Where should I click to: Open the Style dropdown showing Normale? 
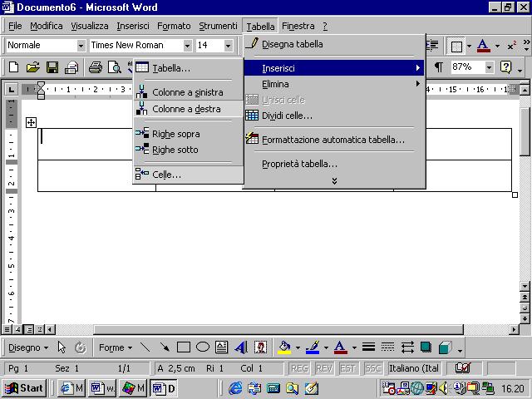[x=81, y=46]
